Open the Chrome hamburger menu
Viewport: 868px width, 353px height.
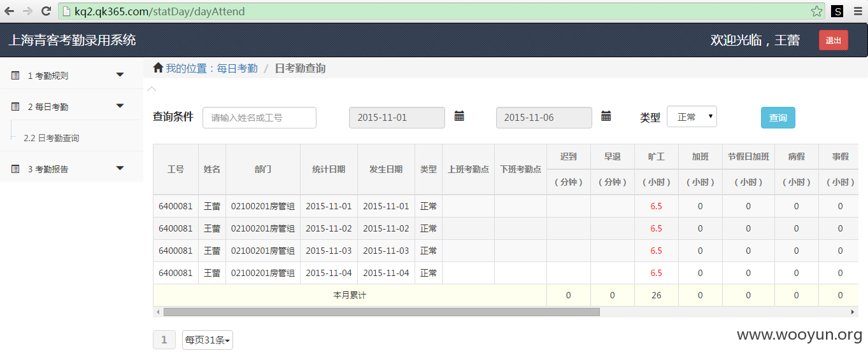click(857, 11)
